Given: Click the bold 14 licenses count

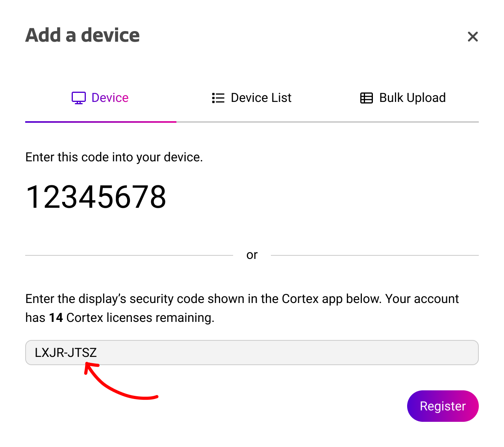Looking at the screenshot, I should pyautogui.click(x=56, y=318).
